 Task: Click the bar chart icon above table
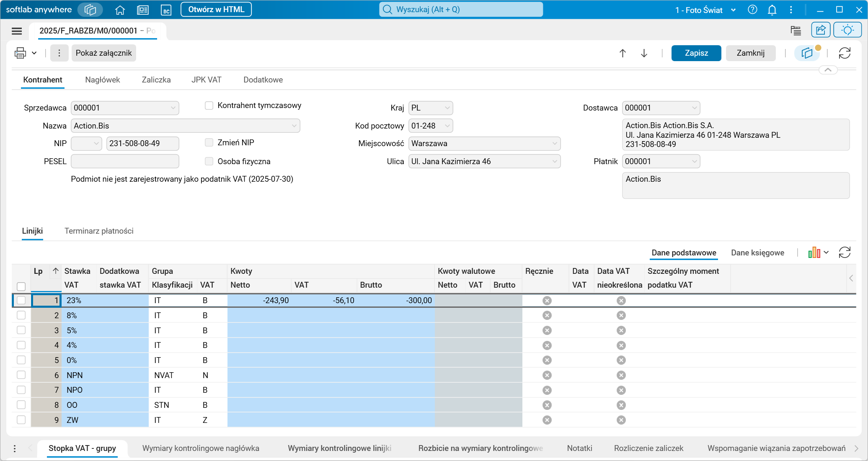(x=814, y=252)
